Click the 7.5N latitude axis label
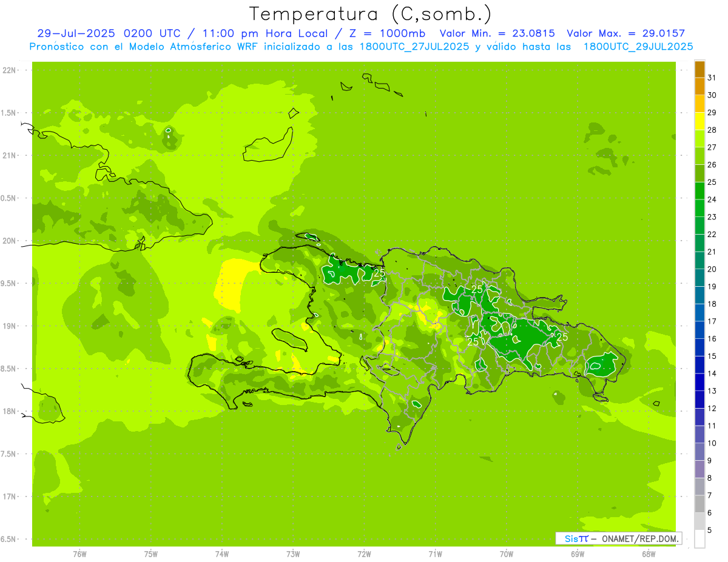The image size is (728, 562). click(x=9, y=454)
